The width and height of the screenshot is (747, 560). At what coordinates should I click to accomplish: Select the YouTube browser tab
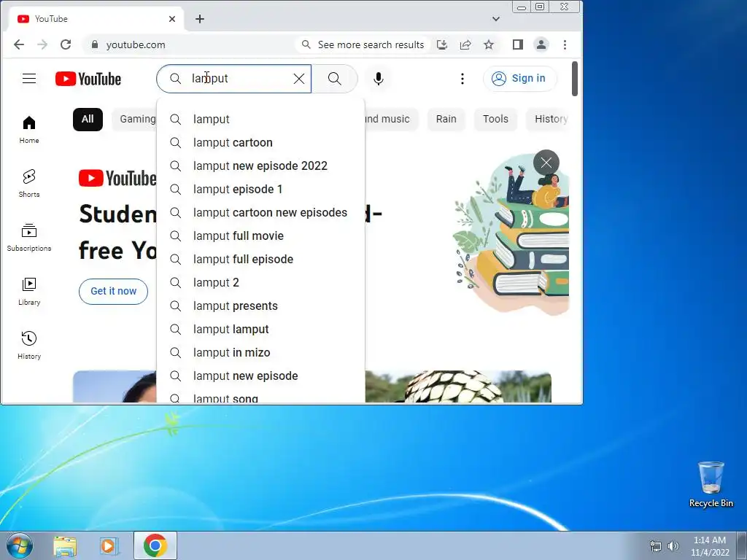coord(96,19)
